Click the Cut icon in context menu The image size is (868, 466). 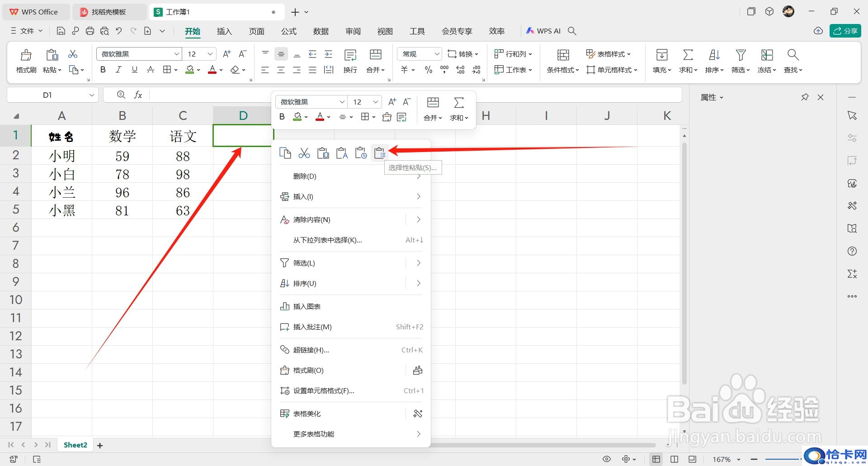(304, 153)
